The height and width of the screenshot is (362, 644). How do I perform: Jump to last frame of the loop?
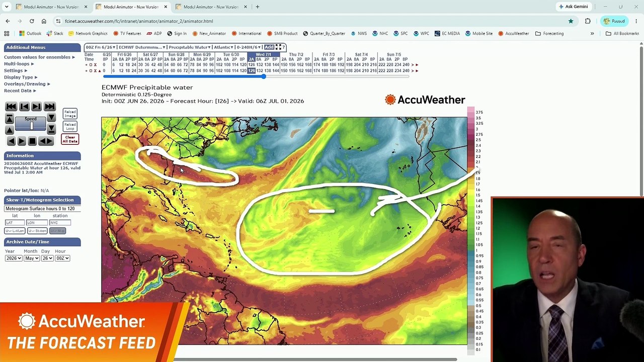(49, 106)
